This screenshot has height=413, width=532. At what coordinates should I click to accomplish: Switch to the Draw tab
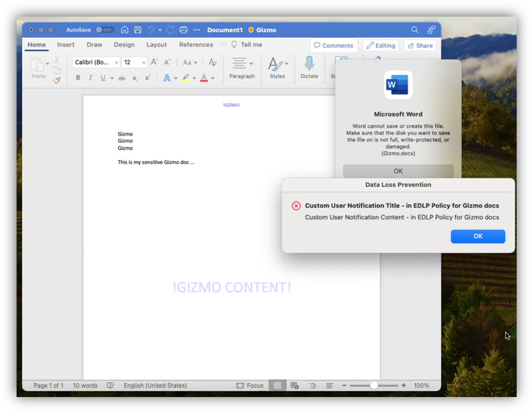[95, 45]
